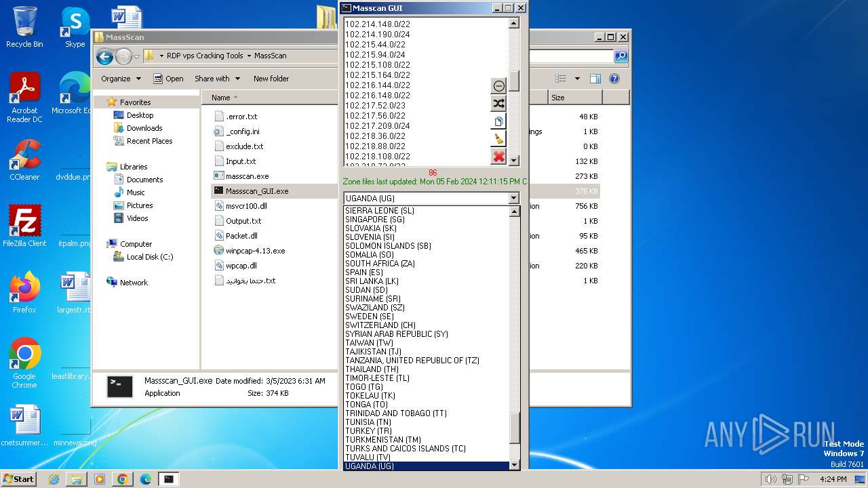Click the IP range list scroll-down arrow
Screen dimensions: 868x488
coord(513,161)
